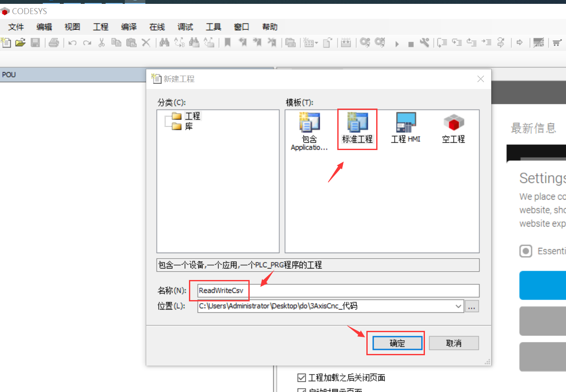566x392 pixels.
Task: Open an existing project using the folder icon
Action: point(21,43)
